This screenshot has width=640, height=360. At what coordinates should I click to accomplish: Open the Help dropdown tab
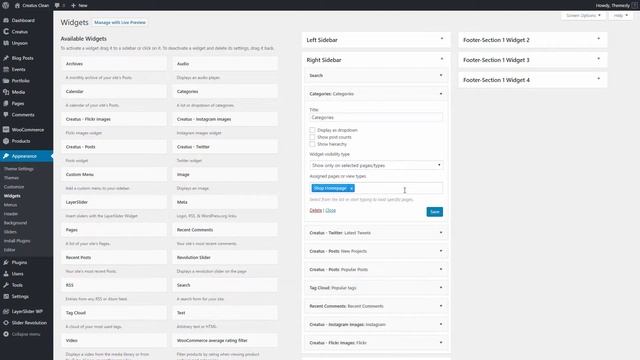[620, 16]
